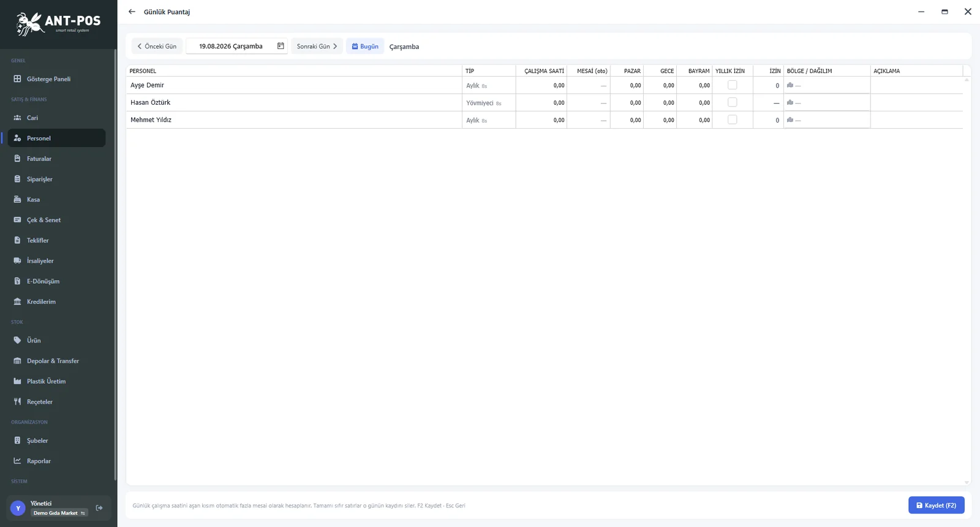
Task: Click the Y user avatar
Action: pyautogui.click(x=18, y=508)
